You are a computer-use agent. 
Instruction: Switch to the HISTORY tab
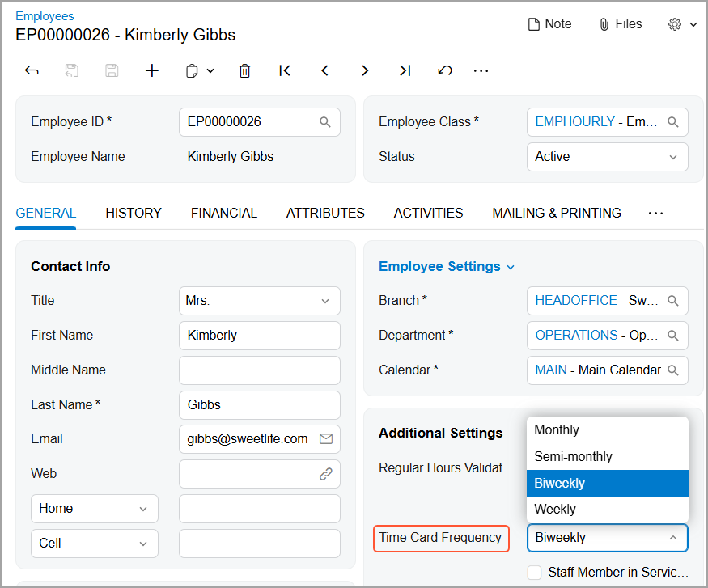coord(134,213)
